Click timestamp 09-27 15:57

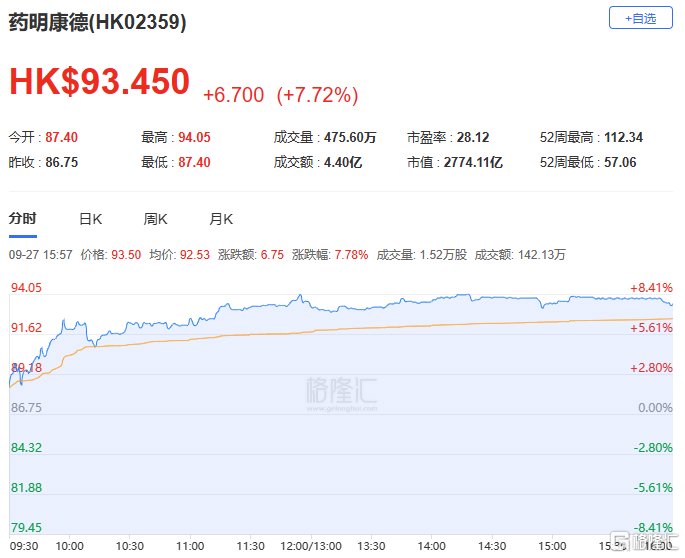click(x=41, y=255)
